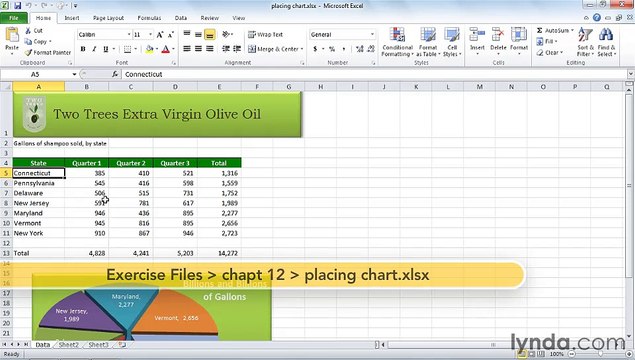The image size is (635, 360).
Task: Open the File tab
Action: pyautogui.click(x=14, y=18)
